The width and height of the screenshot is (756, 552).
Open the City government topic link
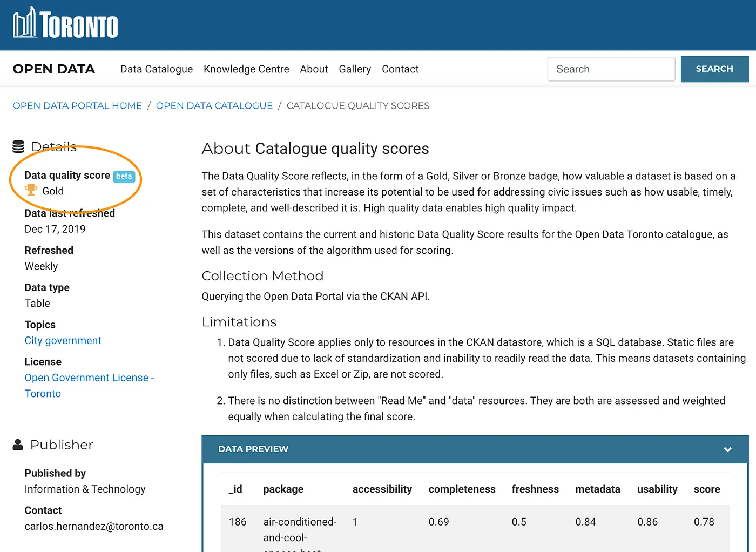(63, 341)
